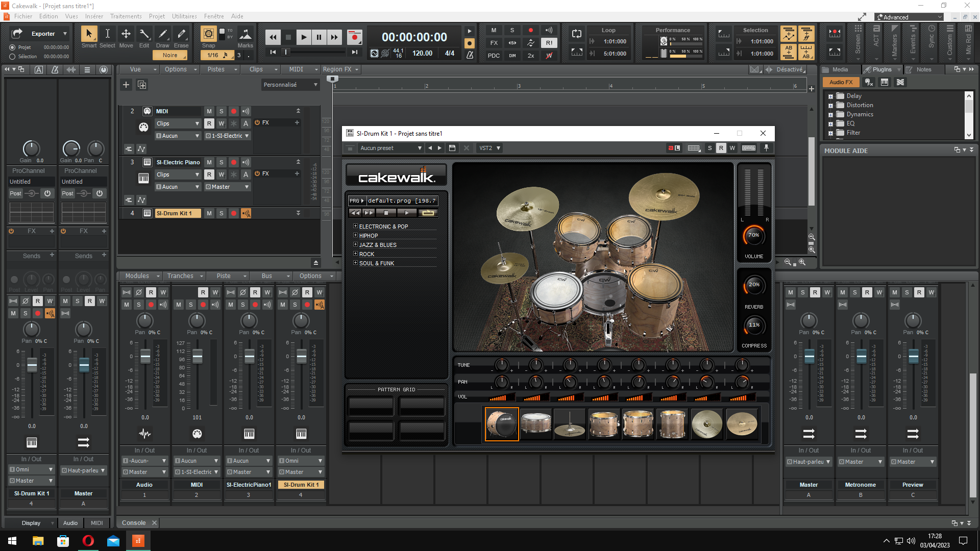Click the kick drum pad thumbnail
Screen dimensions: 980x551
tap(501, 423)
